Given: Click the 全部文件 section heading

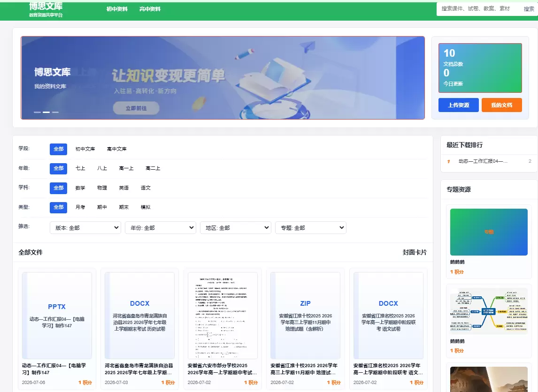Looking at the screenshot, I should click(31, 253).
